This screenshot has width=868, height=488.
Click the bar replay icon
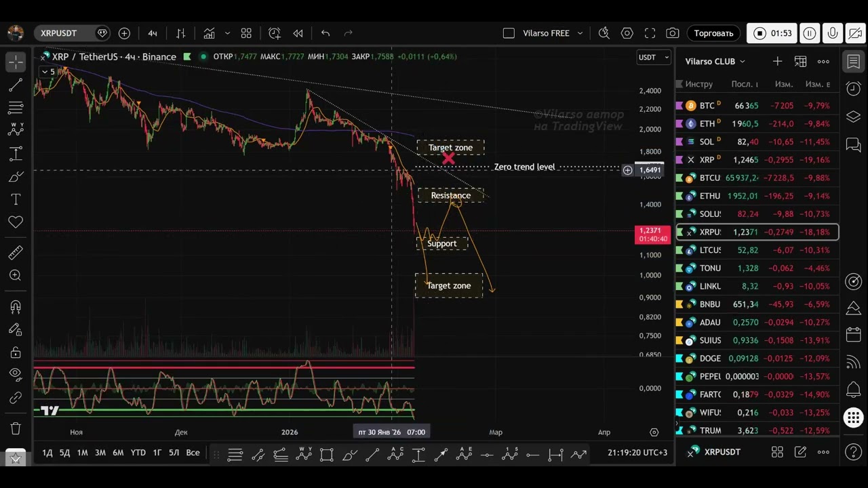(x=298, y=33)
